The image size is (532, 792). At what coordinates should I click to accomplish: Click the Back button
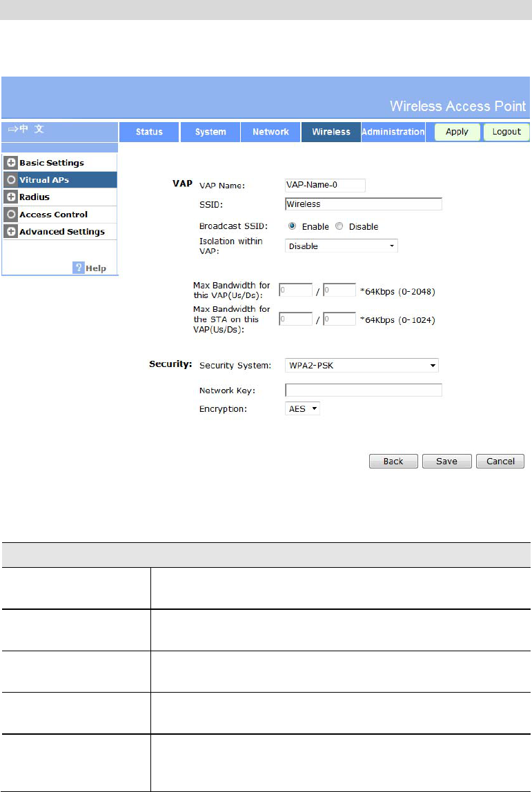(393, 461)
